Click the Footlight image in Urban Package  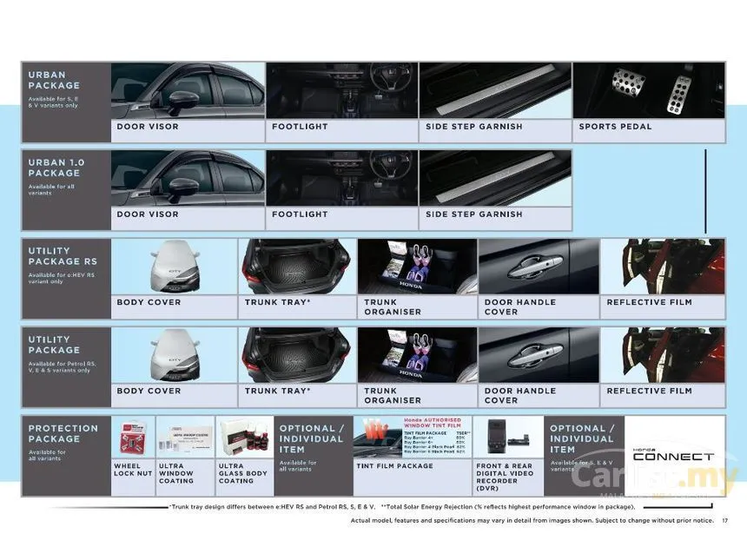click(341, 90)
